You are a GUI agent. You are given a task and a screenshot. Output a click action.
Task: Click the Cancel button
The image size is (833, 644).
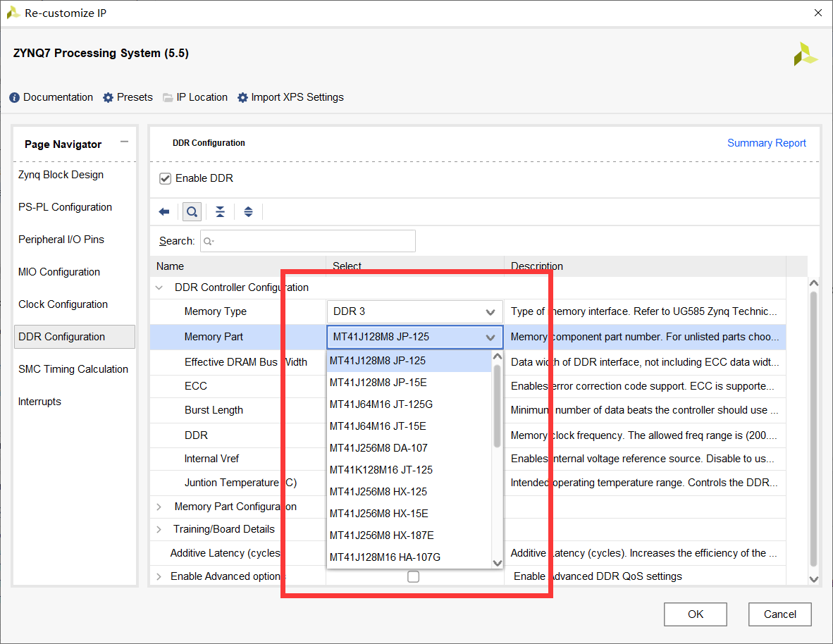click(x=780, y=614)
